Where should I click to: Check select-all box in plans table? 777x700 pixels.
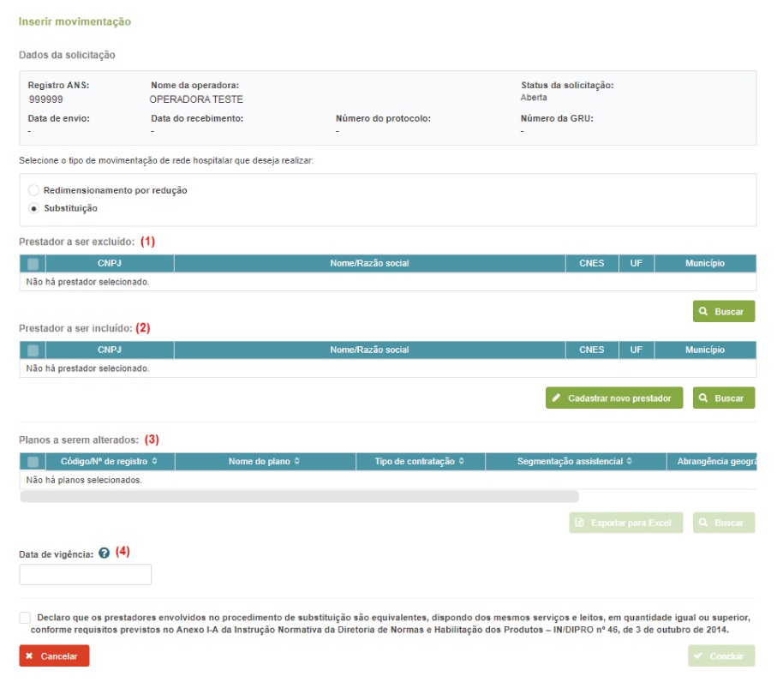[x=33, y=462]
